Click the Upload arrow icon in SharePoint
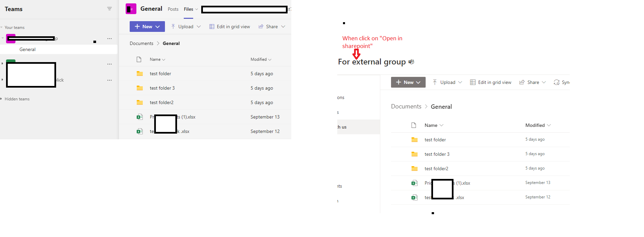 [x=435, y=82]
